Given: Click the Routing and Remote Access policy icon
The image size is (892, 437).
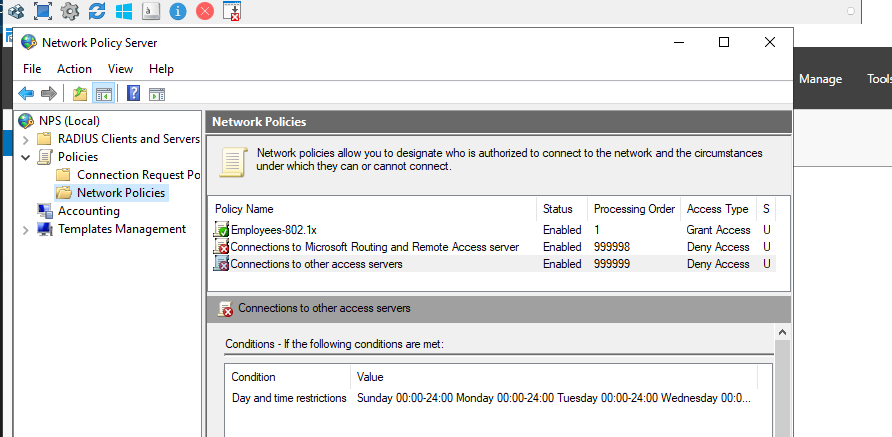Looking at the screenshot, I should (x=221, y=246).
